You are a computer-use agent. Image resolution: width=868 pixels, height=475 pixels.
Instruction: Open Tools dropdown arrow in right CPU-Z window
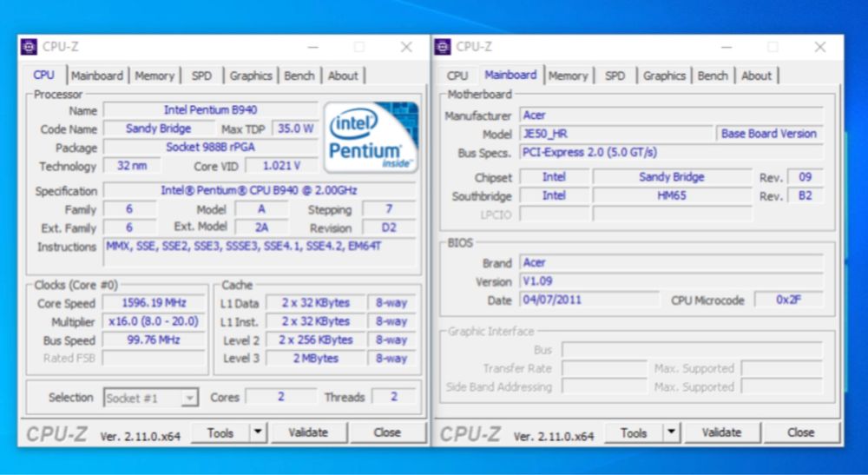[672, 432]
